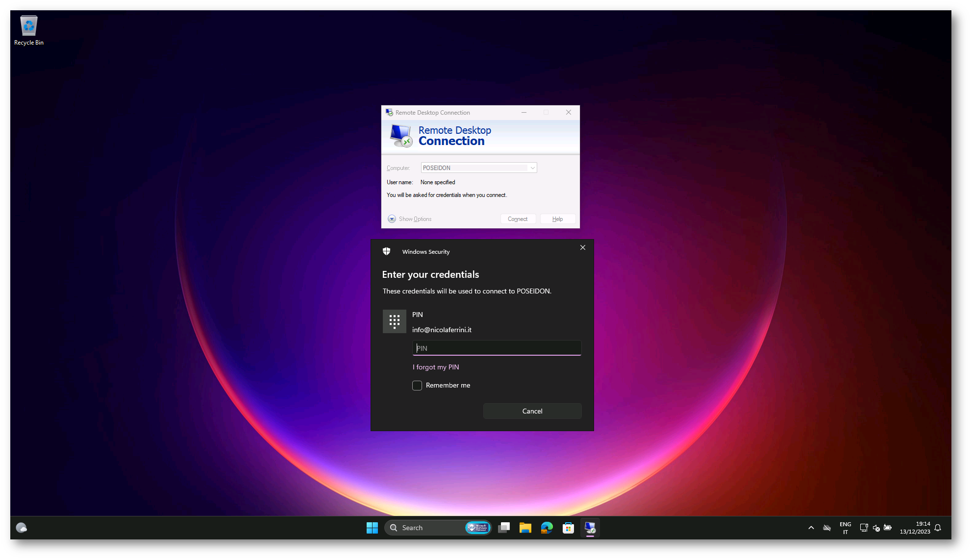The image size is (972, 560).
Task: Click the Windows Start button
Action: click(372, 528)
